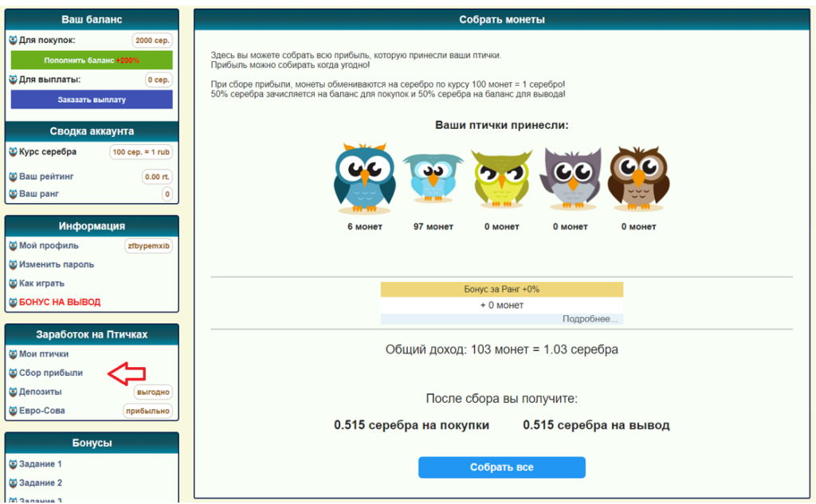Click the выгодно badge next to Депозиты
The width and height of the screenshot is (816, 504).
coord(154,393)
